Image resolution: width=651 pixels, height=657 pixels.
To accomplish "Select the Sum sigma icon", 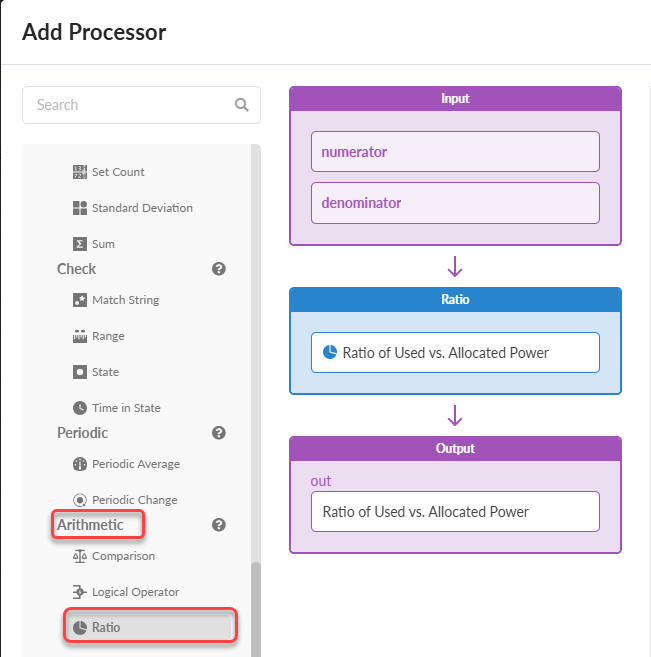I will tap(80, 244).
